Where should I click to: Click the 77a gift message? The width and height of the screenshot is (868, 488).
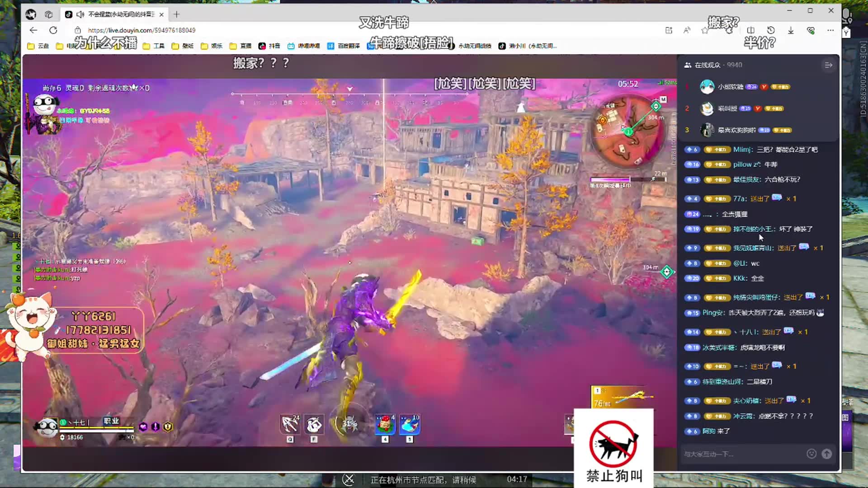point(741,198)
